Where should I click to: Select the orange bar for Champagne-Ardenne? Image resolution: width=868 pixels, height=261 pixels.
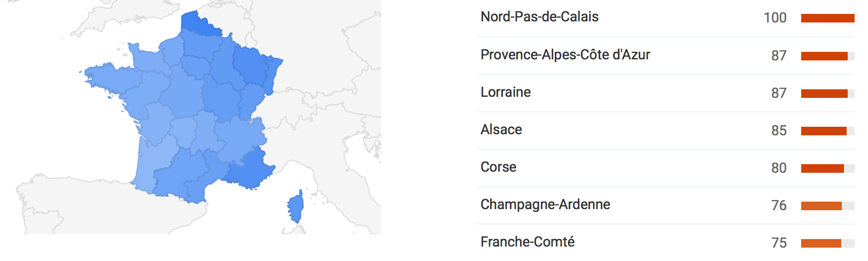(x=821, y=206)
